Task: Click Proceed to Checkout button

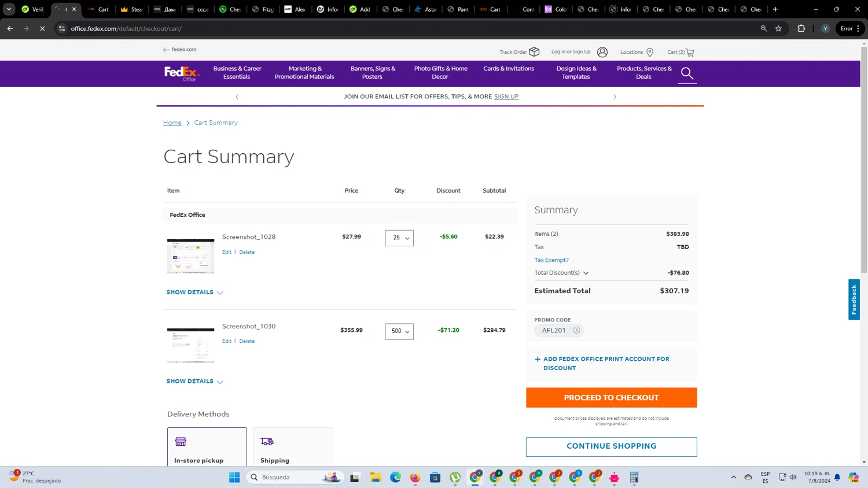Action: pos(612,398)
